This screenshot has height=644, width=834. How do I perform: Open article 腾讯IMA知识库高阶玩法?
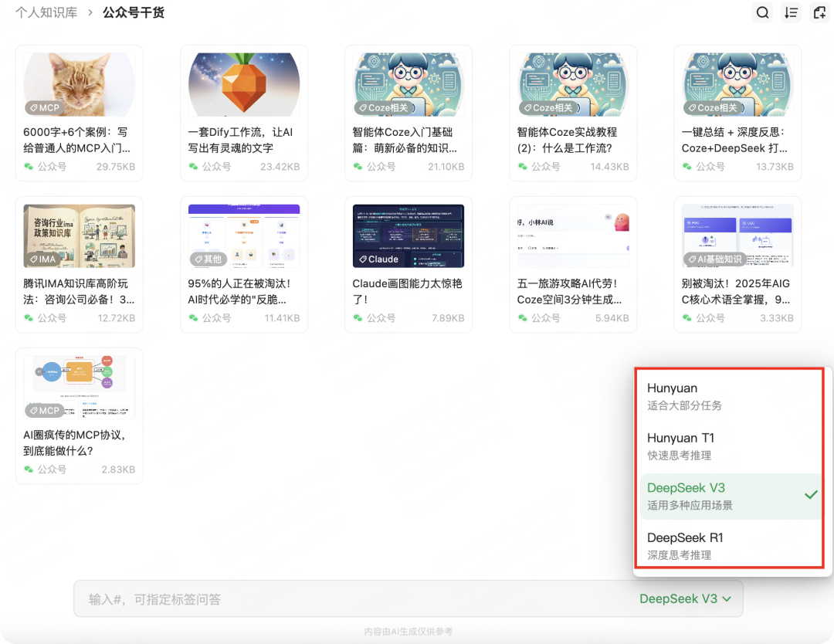point(79,291)
